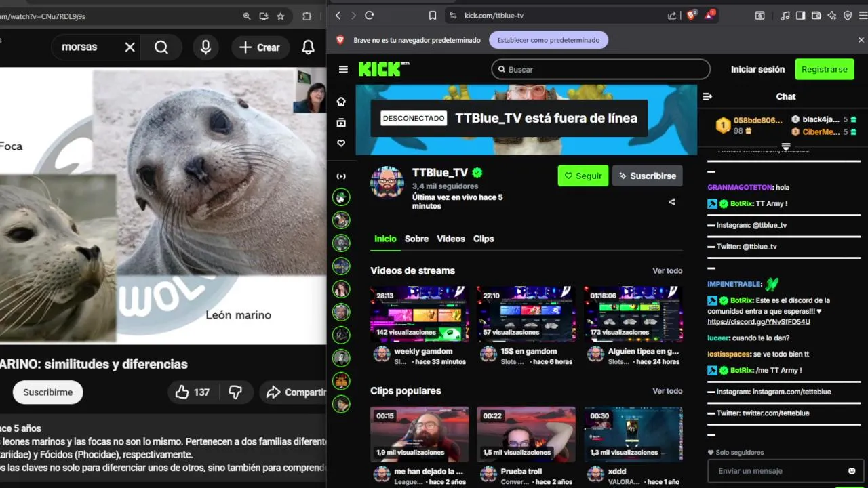Image resolution: width=868 pixels, height=488 pixels.
Task: Click YouTube voice search microphone
Action: pos(205,47)
